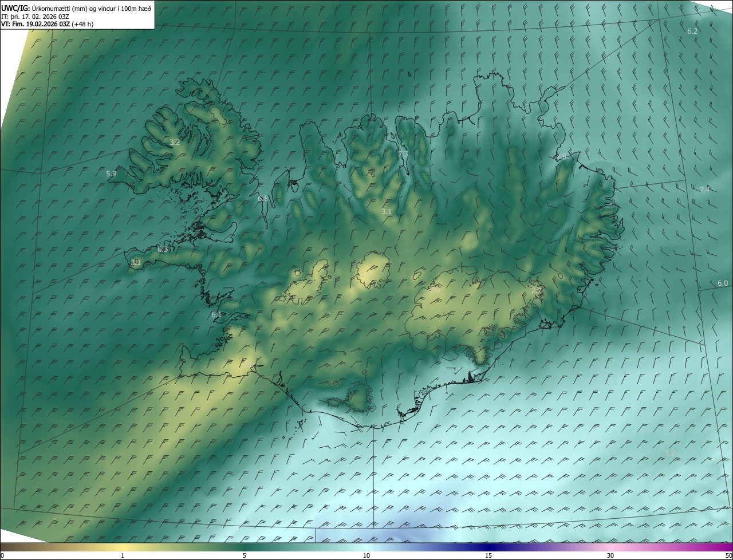Image resolution: width=733 pixels, height=560 pixels.
Task: Click the 8.0 value label
Action: (670, 453)
